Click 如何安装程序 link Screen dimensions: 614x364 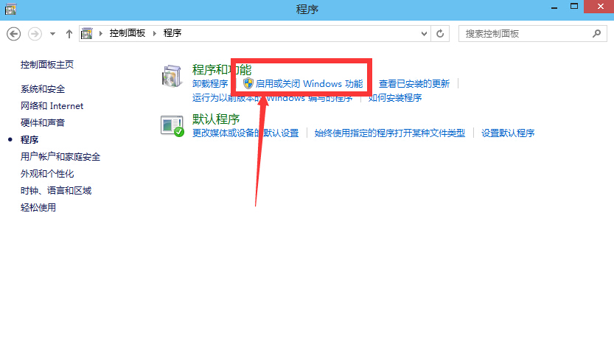pyautogui.click(x=395, y=98)
